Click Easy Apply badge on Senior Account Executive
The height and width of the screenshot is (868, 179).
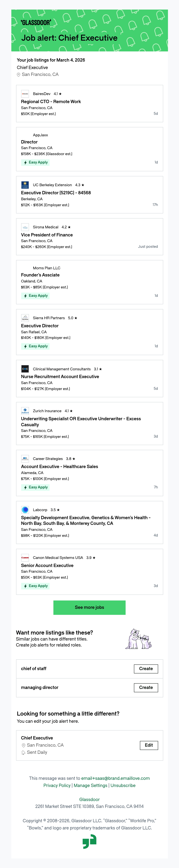pos(35,586)
